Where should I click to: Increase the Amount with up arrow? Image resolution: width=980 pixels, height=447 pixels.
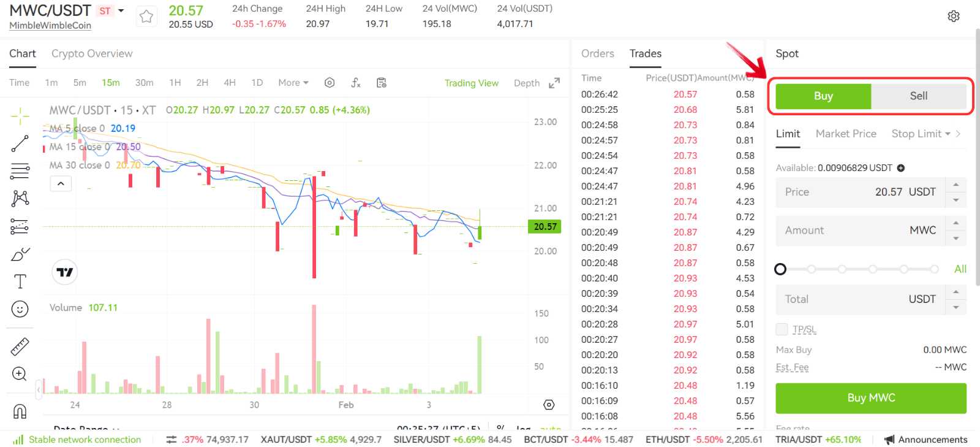point(956,223)
